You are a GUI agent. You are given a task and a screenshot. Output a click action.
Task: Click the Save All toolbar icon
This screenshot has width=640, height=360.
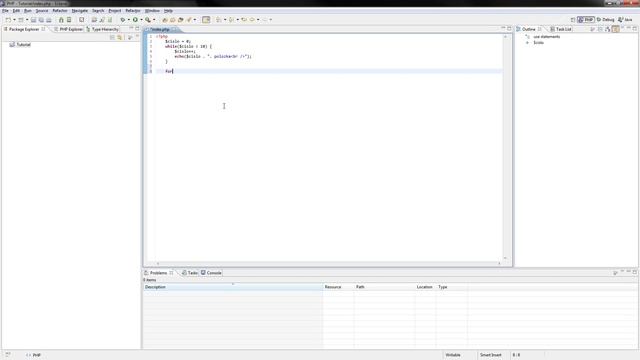click(x=41, y=20)
